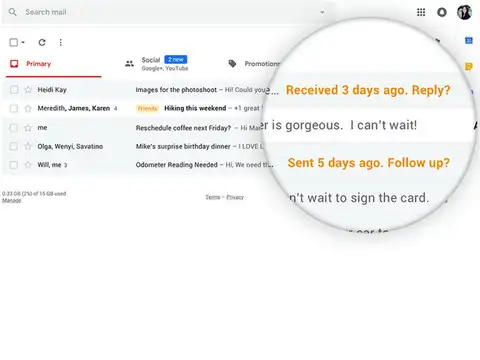Open Mike's surprise birthday dinner email

point(183,146)
